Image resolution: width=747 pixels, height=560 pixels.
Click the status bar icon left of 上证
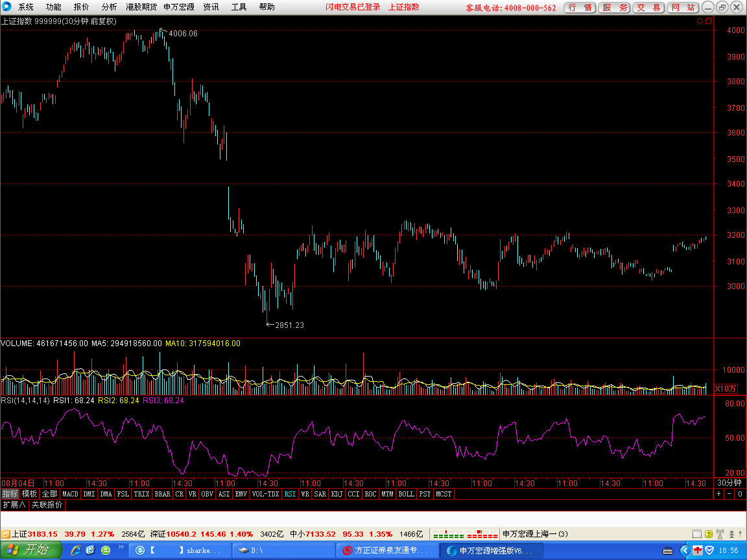pyautogui.click(x=6, y=534)
